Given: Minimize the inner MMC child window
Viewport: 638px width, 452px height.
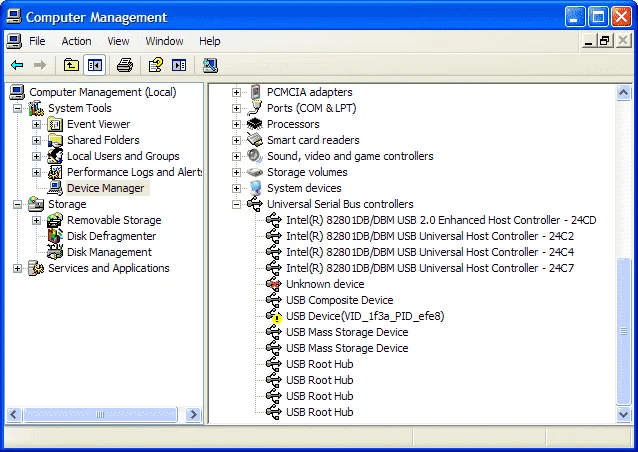Looking at the screenshot, I should tap(588, 41).
